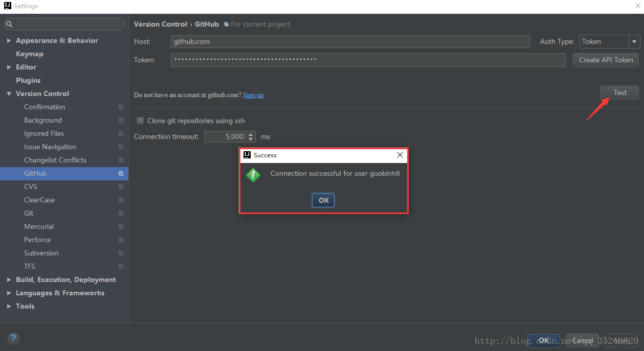The height and width of the screenshot is (351, 644).
Task: Enable Clone git repositories using ssh
Action: pos(140,121)
